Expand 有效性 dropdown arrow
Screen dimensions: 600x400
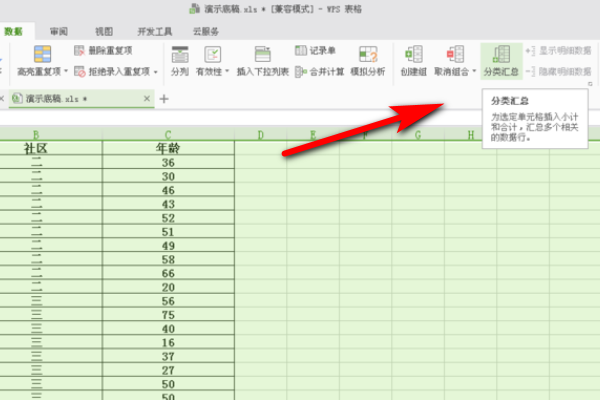pos(227,71)
